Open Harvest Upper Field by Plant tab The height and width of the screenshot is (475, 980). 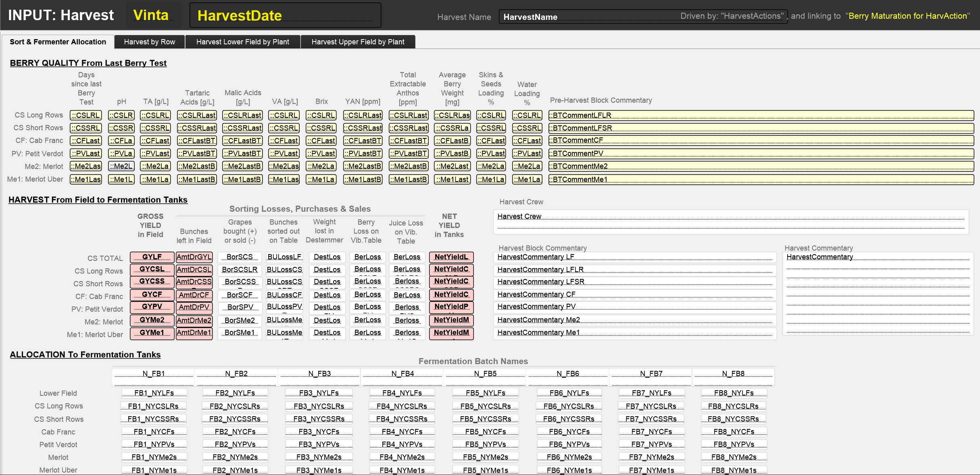tap(358, 42)
